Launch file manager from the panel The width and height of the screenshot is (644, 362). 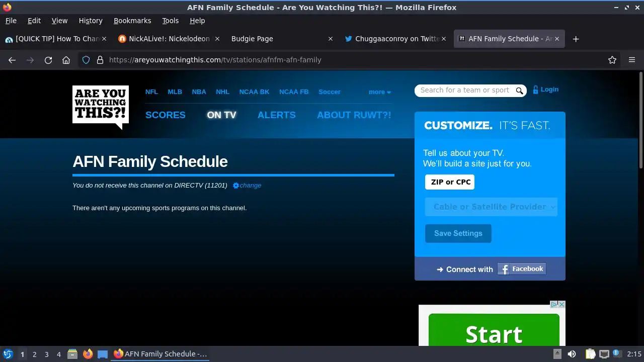72,354
